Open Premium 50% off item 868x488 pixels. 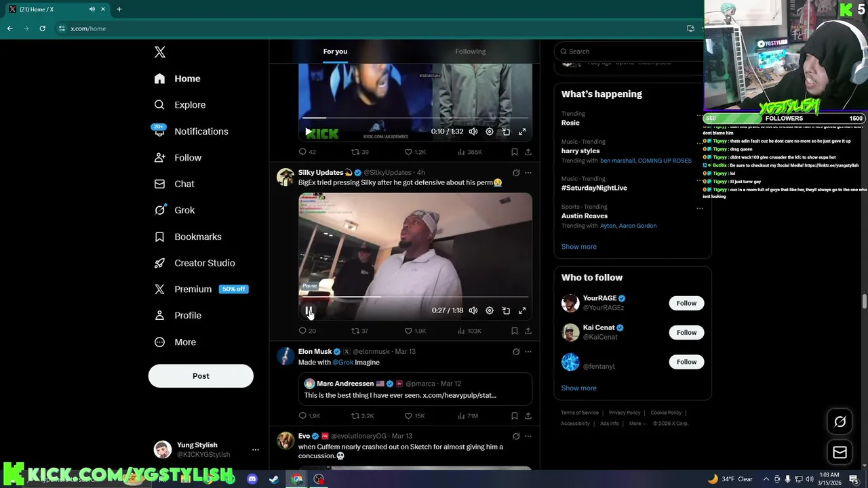click(201, 289)
